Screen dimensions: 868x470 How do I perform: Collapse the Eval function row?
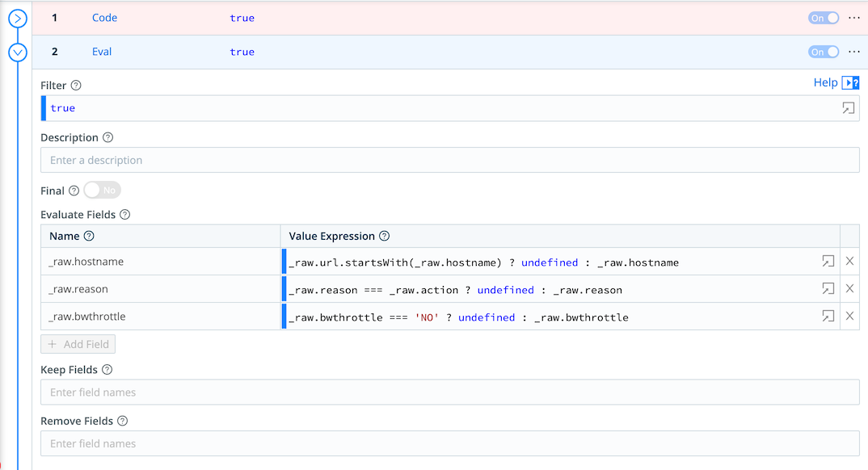pyautogui.click(x=18, y=52)
